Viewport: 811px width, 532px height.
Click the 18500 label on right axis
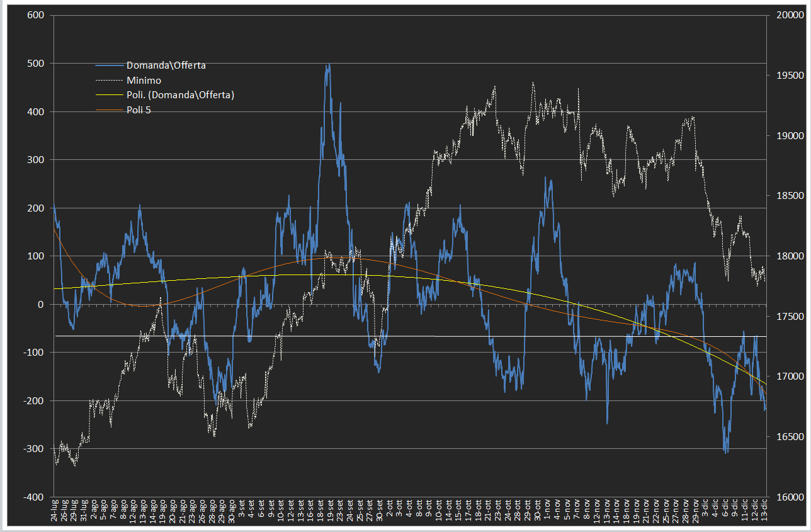pos(790,196)
